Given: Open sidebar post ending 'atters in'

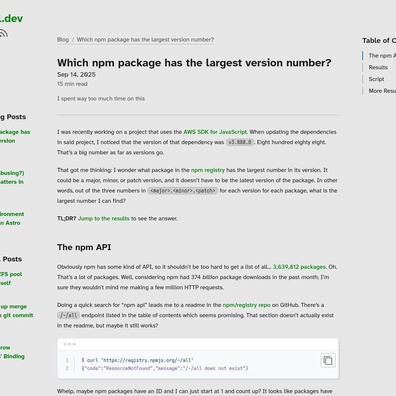Looking at the screenshot, I should click(12, 177).
